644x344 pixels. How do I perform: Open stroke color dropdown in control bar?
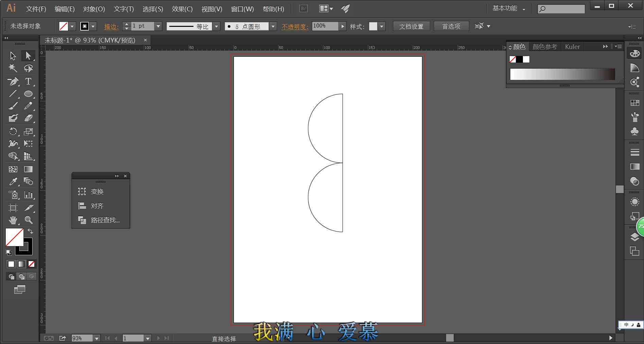(x=93, y=26)
